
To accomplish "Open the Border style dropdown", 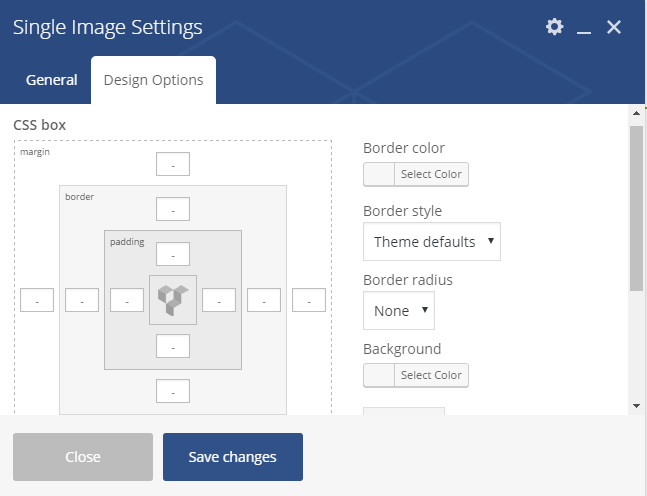I will 432,241.
